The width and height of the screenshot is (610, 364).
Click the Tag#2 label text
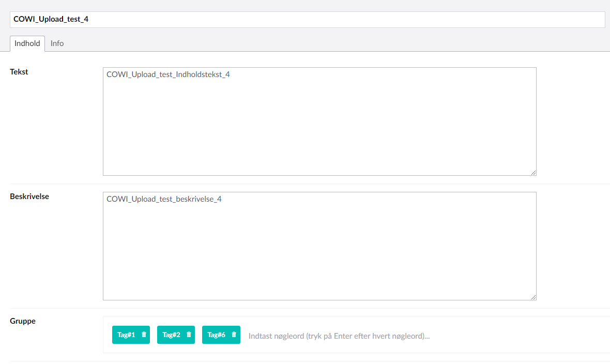click(x=171, y=335)
